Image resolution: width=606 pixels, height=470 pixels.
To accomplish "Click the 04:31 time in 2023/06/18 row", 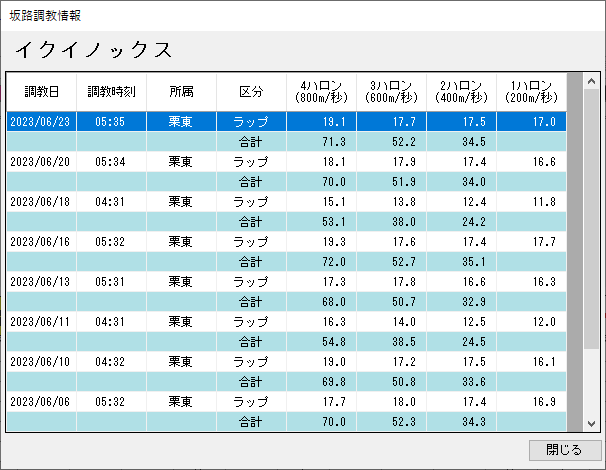I will (x=111, y=202).
